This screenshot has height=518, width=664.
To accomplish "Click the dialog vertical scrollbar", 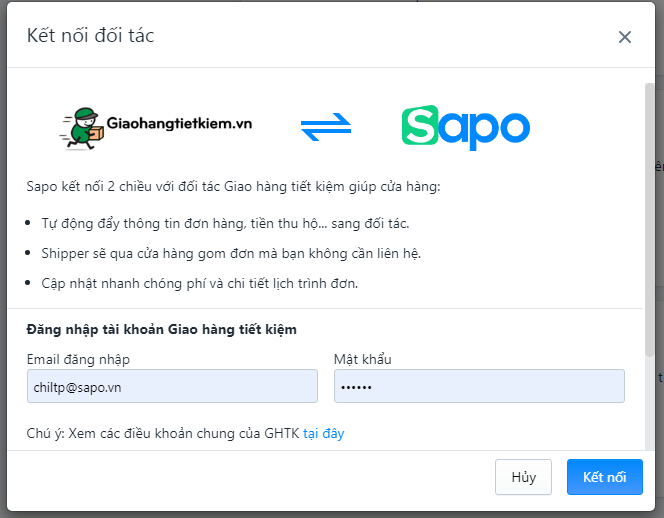I will [649, 220].
